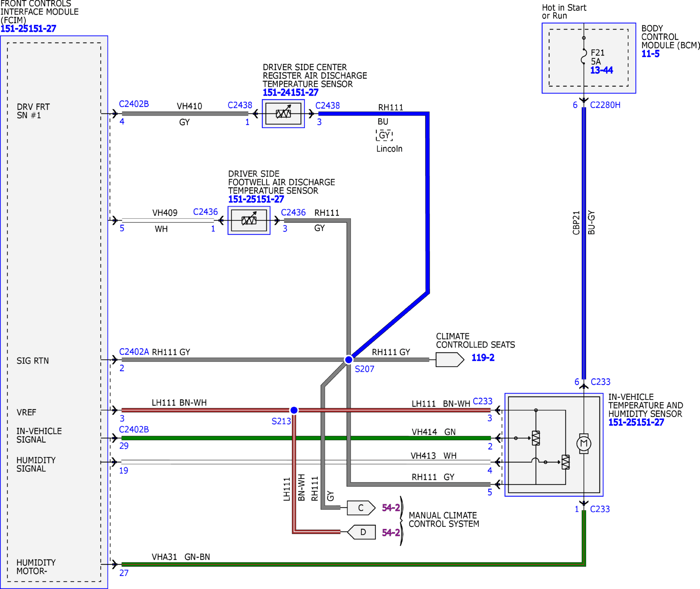Click the VH413 WH wire label

pos(433,456)
